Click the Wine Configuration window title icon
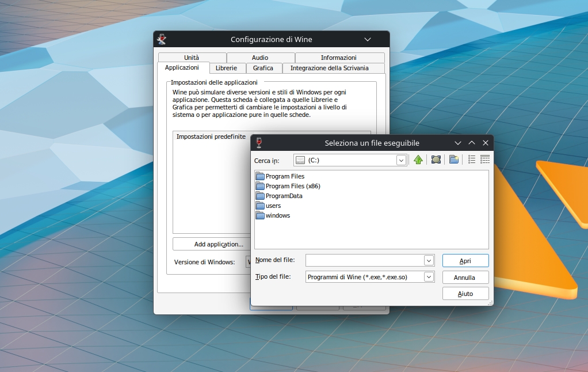This screenshot has height=372, width=588. pos(162,39)
